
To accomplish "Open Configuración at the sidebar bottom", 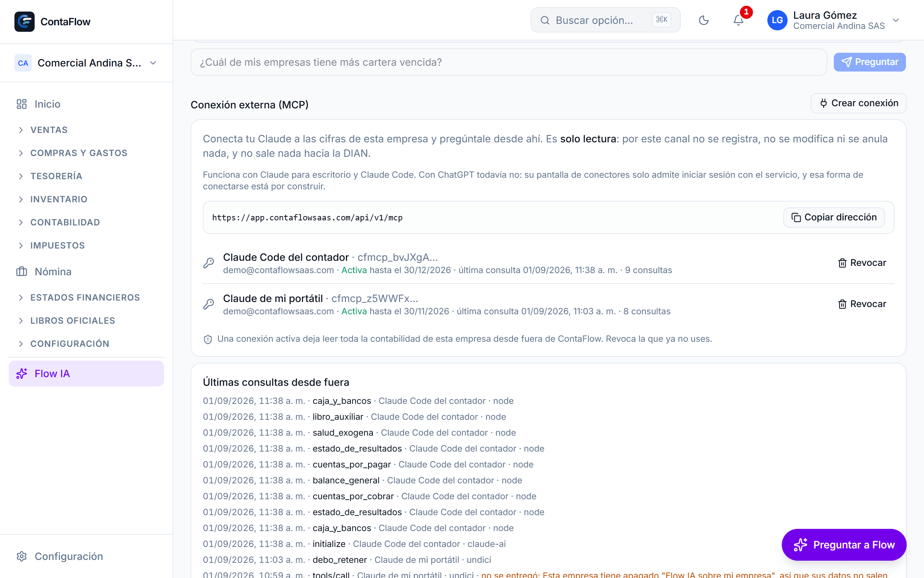I will 86,556.
